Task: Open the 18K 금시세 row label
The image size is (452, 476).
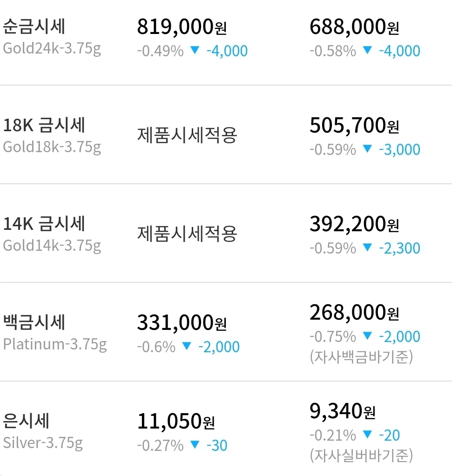Action: (52, 136)
